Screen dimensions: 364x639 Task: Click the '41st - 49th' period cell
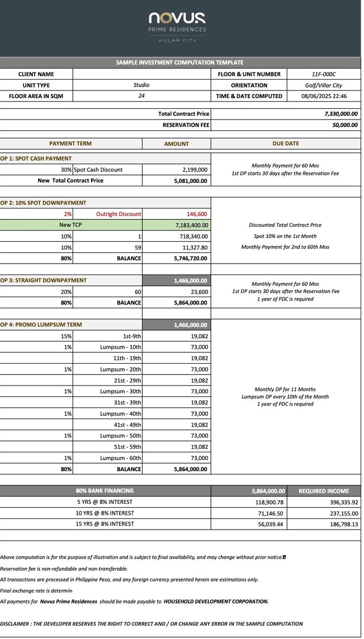click(108, 424)
